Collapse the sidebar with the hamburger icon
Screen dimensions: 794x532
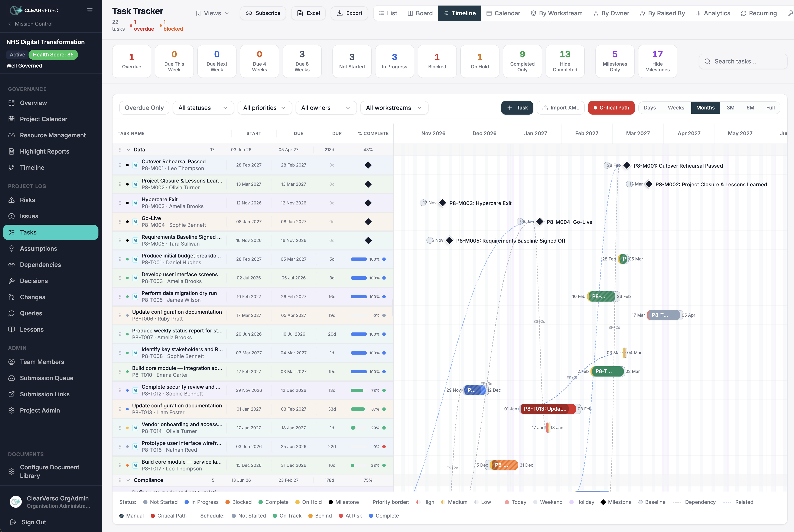pos(90,10)
